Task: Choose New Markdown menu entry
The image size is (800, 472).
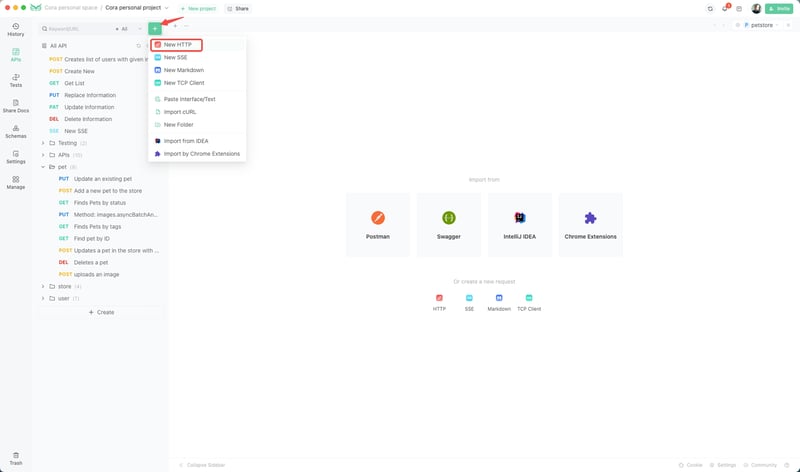Action: pyautogui.click(x=197, y=70)
